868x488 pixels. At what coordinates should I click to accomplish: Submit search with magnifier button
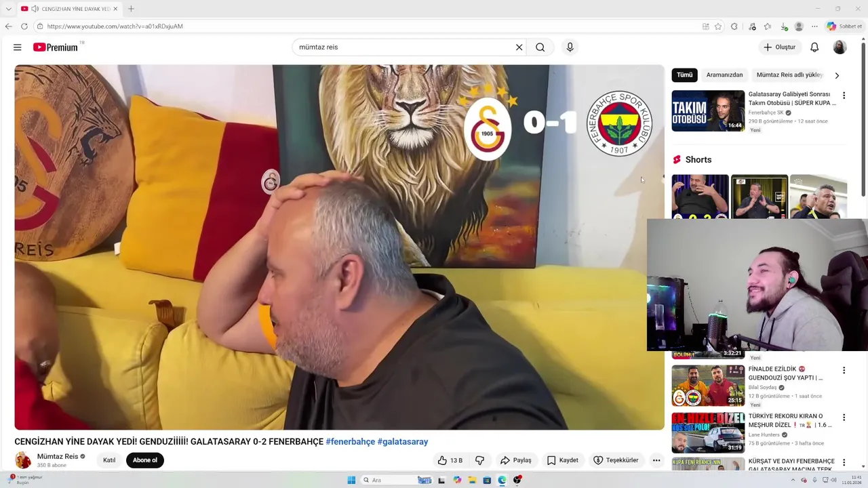pyautogui.click(x=540, y=47)
